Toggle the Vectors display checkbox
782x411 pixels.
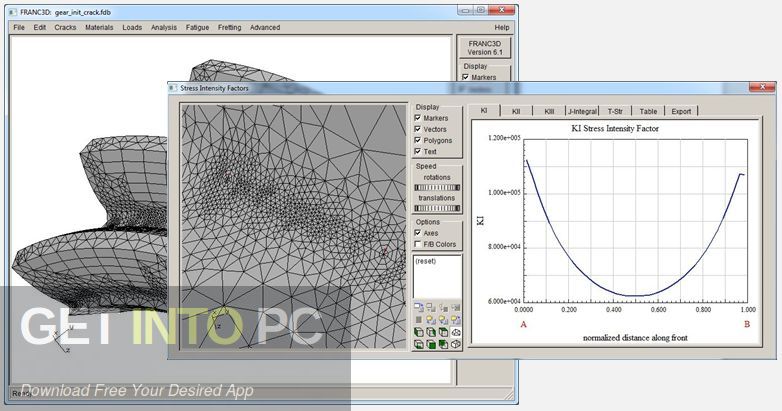[x=417, y=129]
